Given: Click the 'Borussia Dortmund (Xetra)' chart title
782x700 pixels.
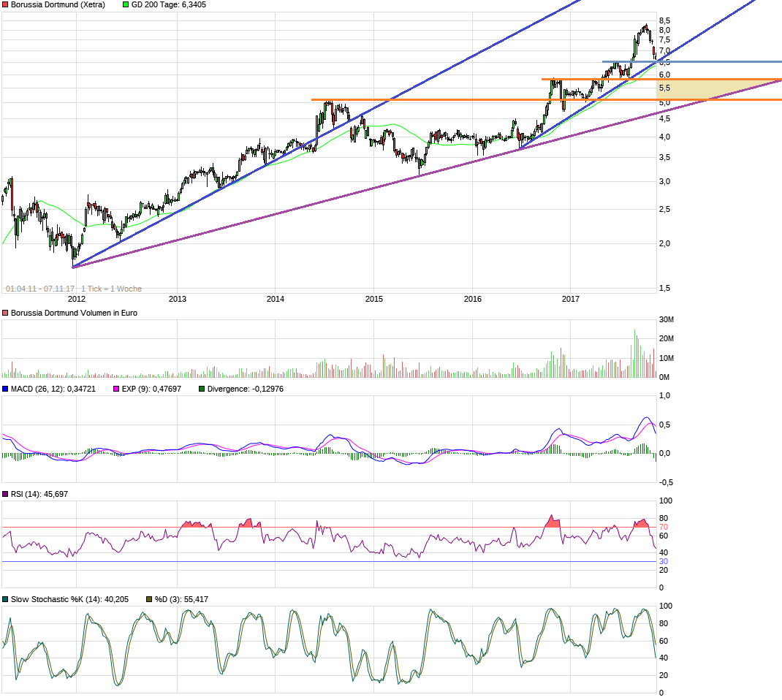Looking at the screenshot, I should click(x=58, y=4).
